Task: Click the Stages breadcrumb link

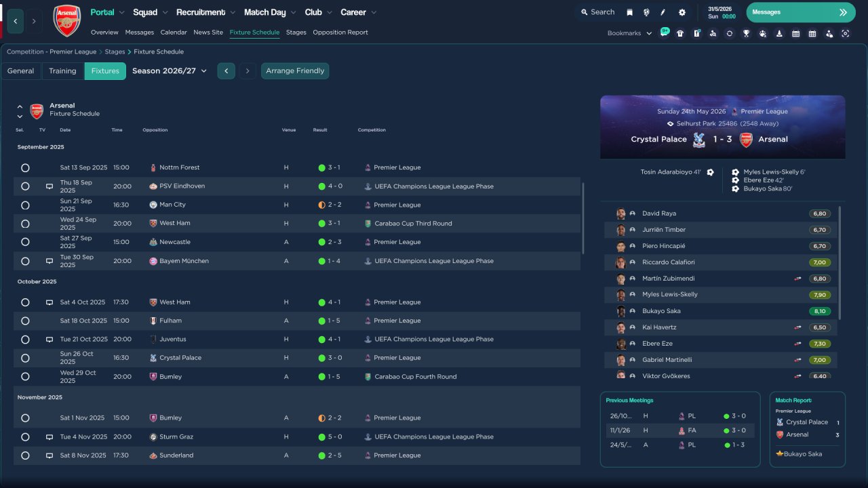Action: click(x=115, y=52)
